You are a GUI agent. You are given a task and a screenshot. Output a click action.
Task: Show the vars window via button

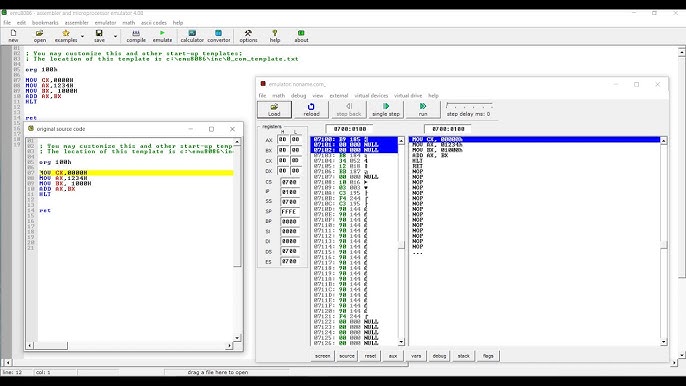pos(416,356)
